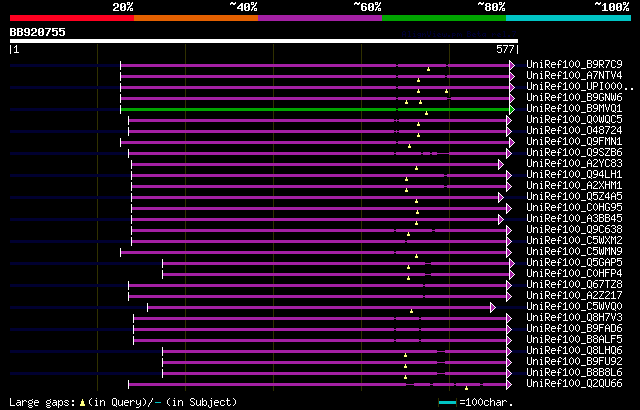Click the UniRef100_B9FAD6 label

574,329
